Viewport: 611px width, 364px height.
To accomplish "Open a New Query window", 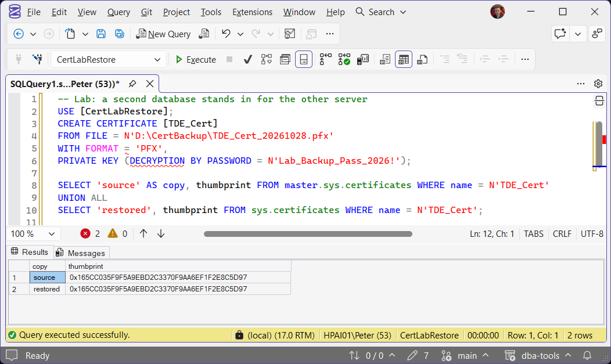I will click(163, 34).
